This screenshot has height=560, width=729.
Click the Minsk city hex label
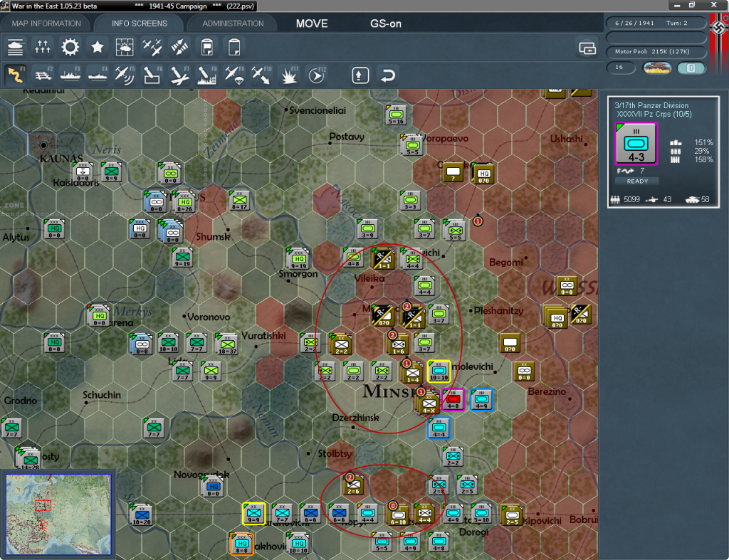pos(391,391)
